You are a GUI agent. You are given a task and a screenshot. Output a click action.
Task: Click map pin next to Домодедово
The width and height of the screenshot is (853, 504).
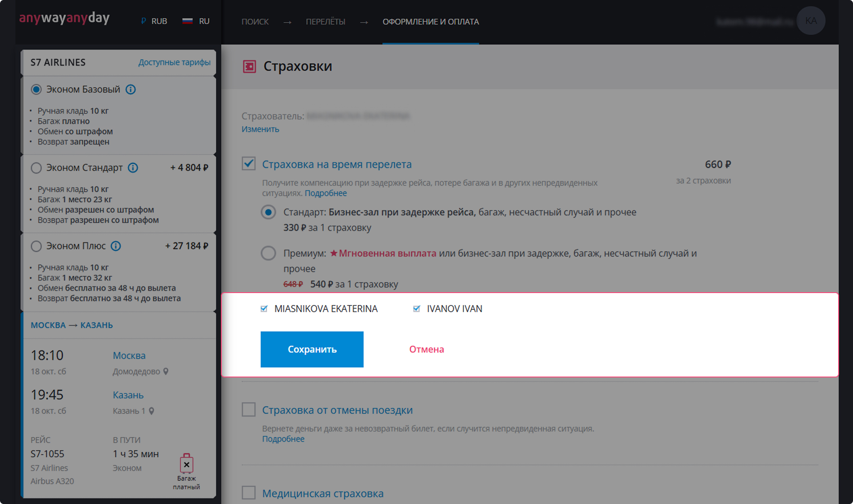click(166, 372)
